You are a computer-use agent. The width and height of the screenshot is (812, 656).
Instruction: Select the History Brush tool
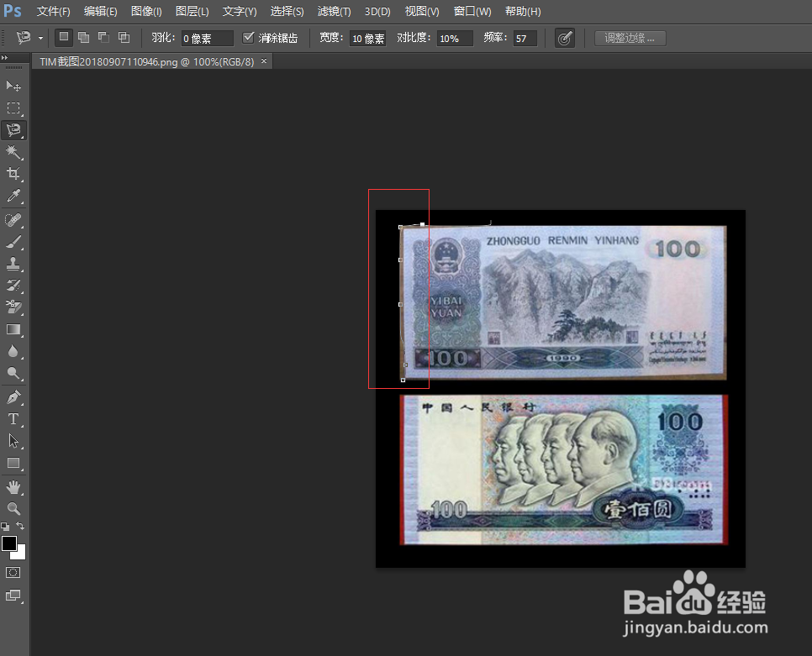click(13, 286)
